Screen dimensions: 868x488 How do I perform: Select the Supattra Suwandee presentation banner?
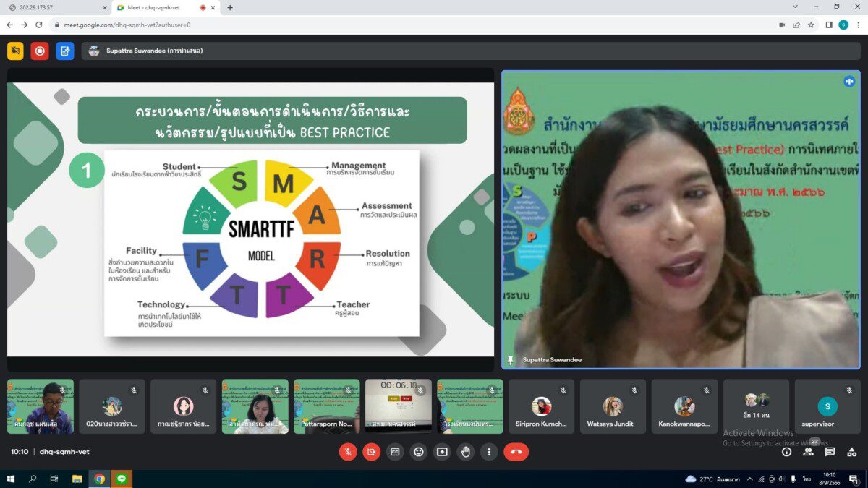pos(470,51)
